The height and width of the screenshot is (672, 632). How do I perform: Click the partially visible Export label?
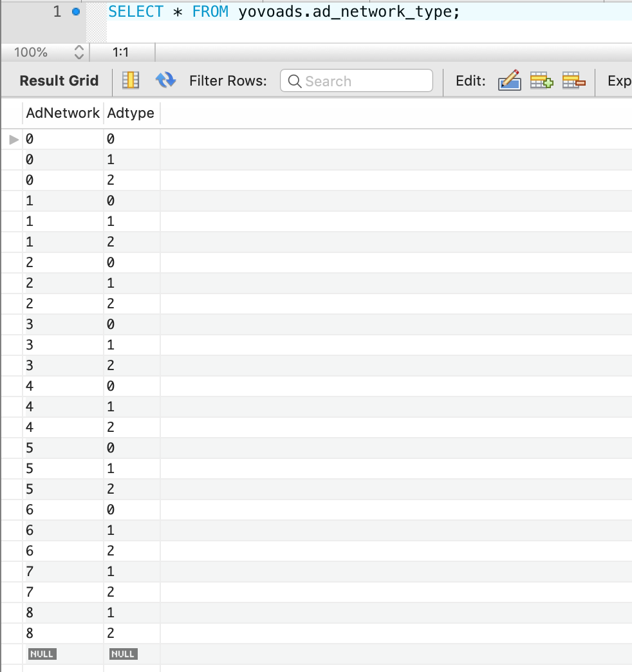click(619, 81)
